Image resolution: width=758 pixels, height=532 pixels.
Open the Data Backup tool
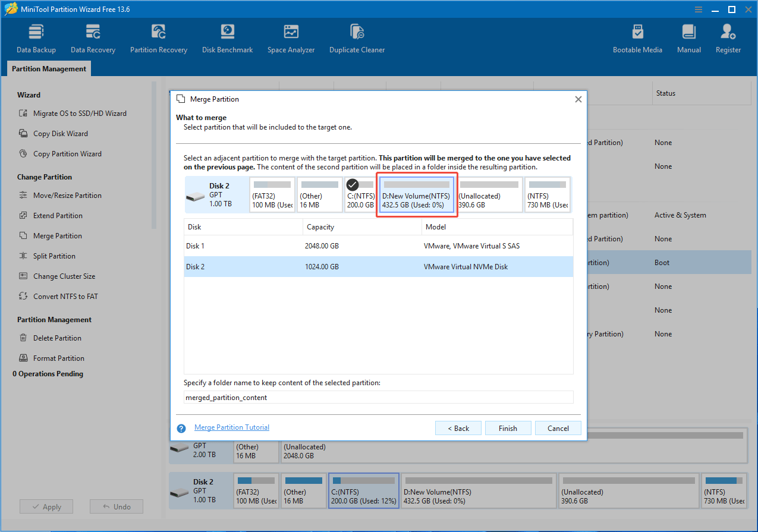point(36,39)
